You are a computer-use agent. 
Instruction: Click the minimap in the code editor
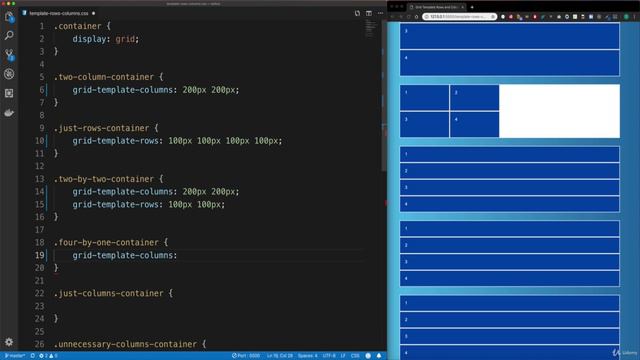371,28
